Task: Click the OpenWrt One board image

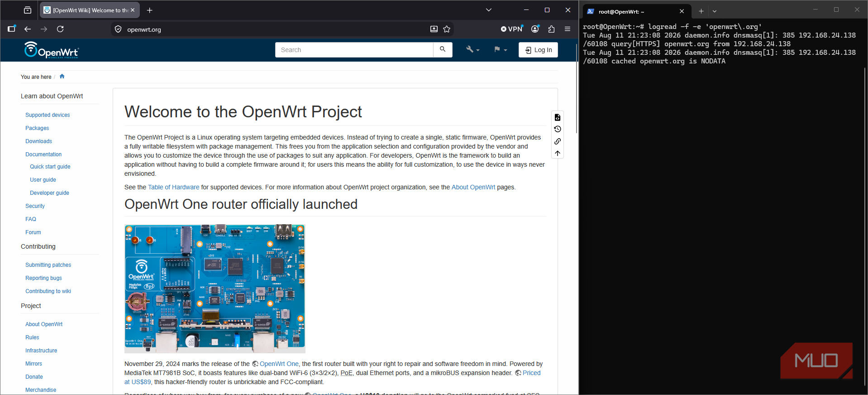Action: tap(215, 289)
